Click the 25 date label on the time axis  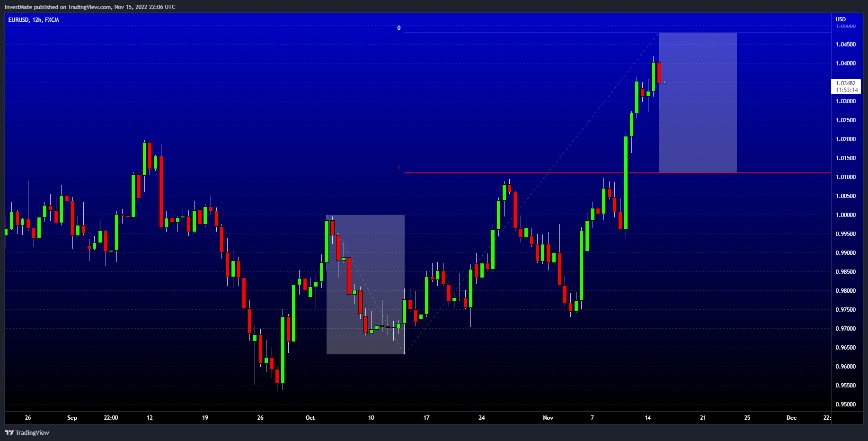(747, 418)
